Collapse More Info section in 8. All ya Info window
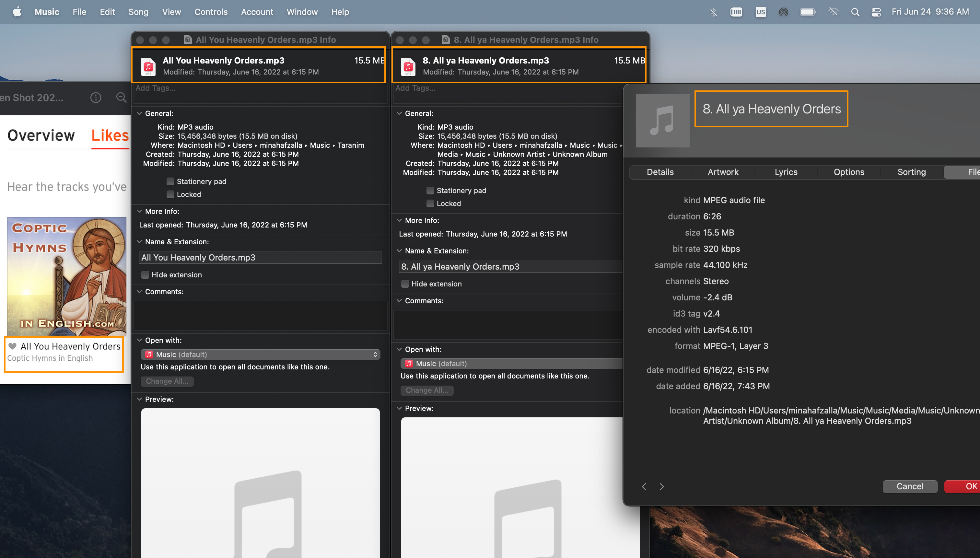Screen dimensions: 980x558 (x=399, y=220)
